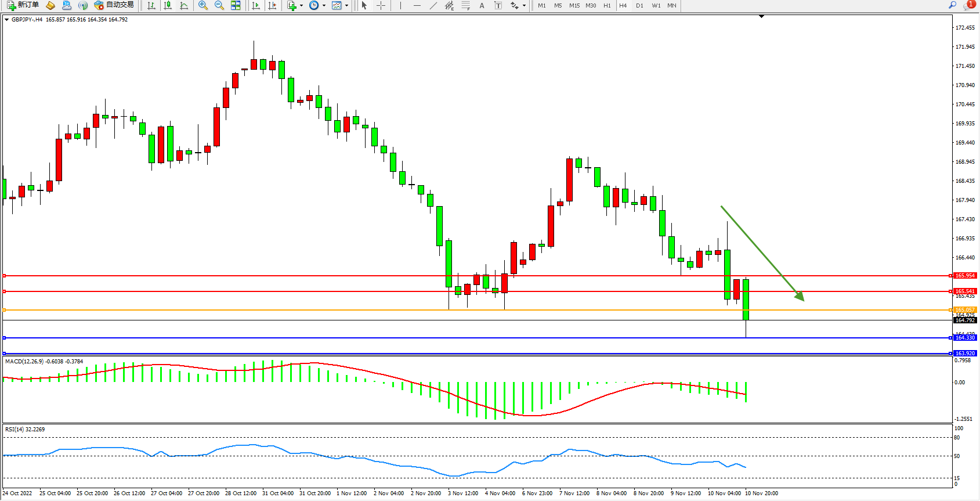Toggle AutoTrading (自动交易) button
The width and height of the screenshot is (980, 501).
(x=114, y=5)
